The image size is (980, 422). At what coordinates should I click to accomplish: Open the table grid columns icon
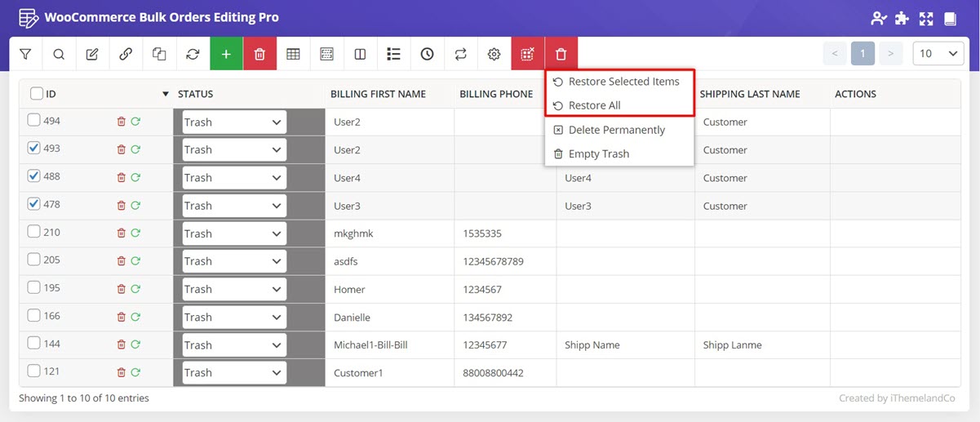click(293, 54)
